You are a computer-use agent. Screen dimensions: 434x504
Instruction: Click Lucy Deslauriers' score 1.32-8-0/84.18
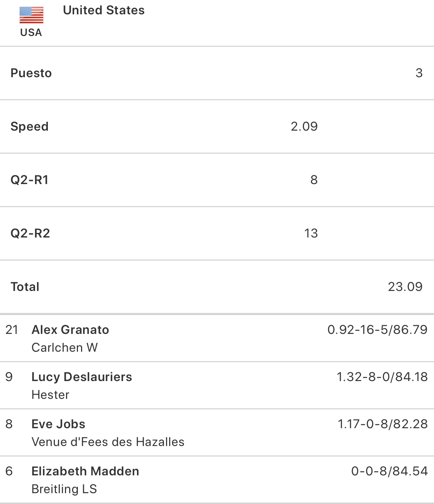click(x=382, y=377)
